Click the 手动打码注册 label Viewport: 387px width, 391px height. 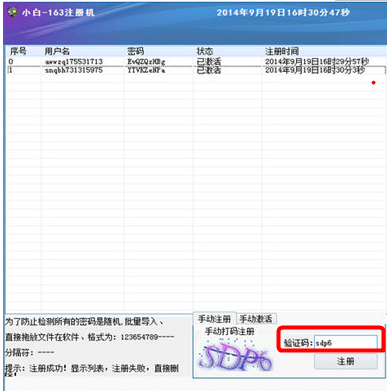coord(230,331)
